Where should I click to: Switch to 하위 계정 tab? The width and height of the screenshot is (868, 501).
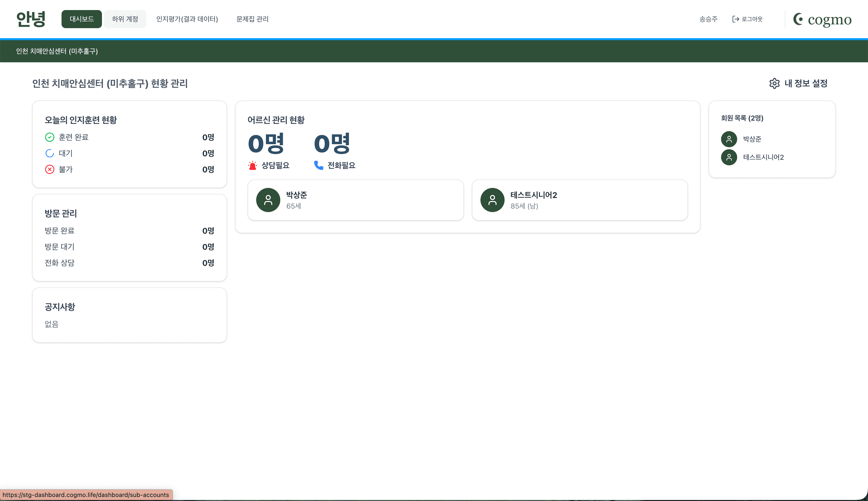125,19
